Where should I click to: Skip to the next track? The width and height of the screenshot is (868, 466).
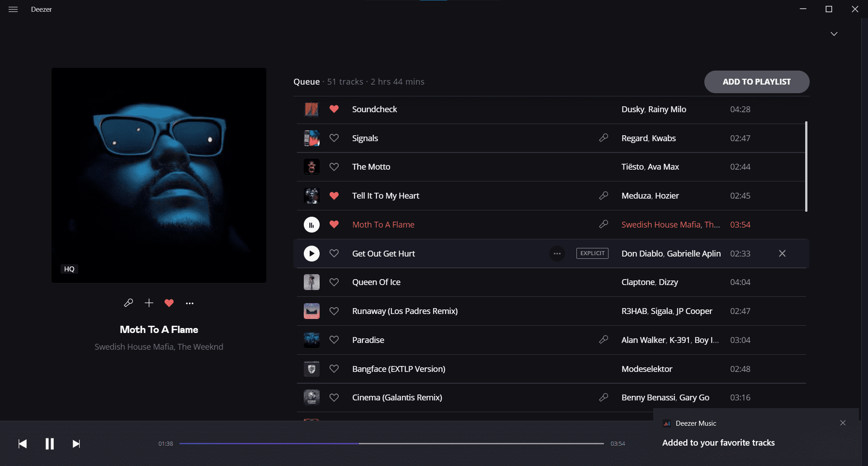coord(76,444)
